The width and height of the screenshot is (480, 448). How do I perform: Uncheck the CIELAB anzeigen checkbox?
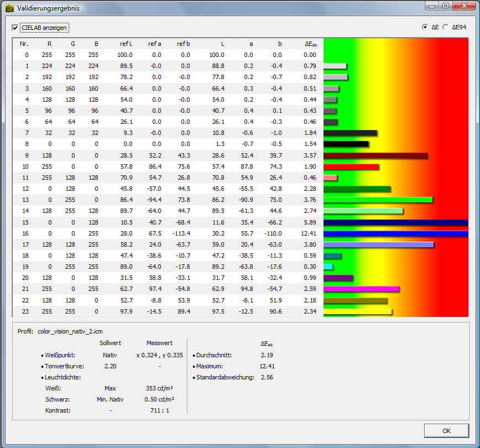pos(15,27)
